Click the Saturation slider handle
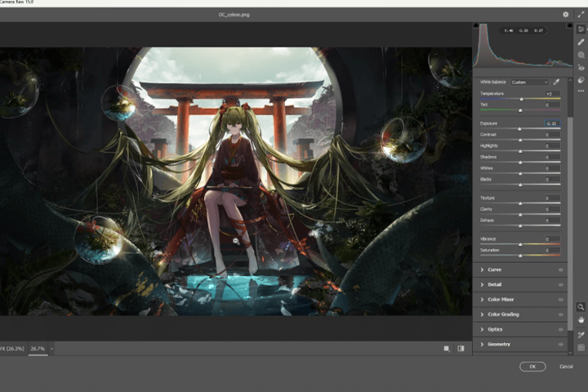The height and width of the screenshot is (392, 588). tap(520, 256)
